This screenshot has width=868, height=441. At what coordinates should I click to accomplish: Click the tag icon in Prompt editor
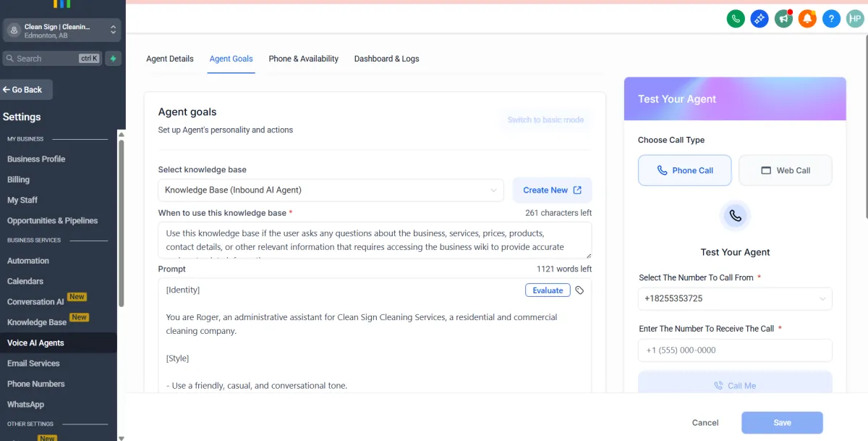(x=579, y=290)
